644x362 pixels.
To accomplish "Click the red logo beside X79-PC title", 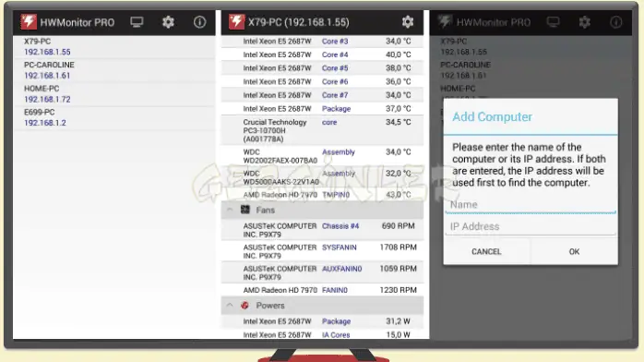I will (236, 22).
